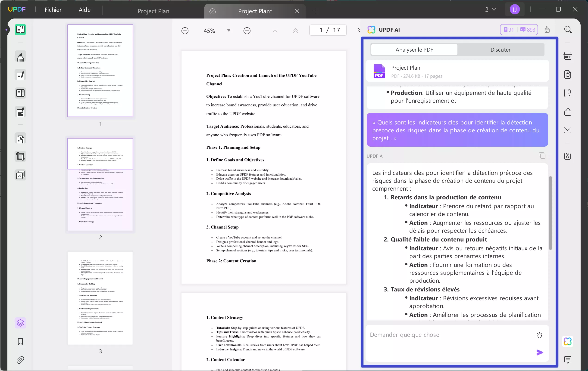This screenshot has height=371, width=588.
Task: Click the send by email icon
Action: click(567, 130)
